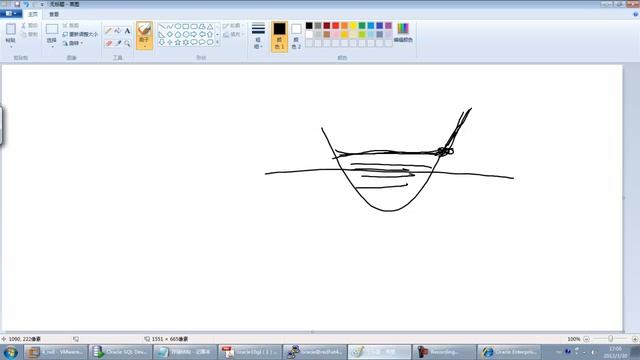Pick the red color swatch
The height and width of the screenshot is (360, 640).
coord(336,26)
